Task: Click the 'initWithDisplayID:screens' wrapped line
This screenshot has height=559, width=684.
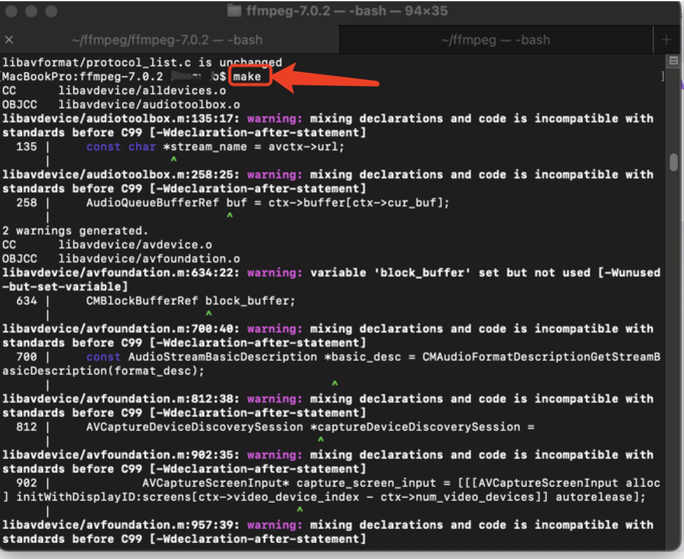Action: tap(324, 497)
